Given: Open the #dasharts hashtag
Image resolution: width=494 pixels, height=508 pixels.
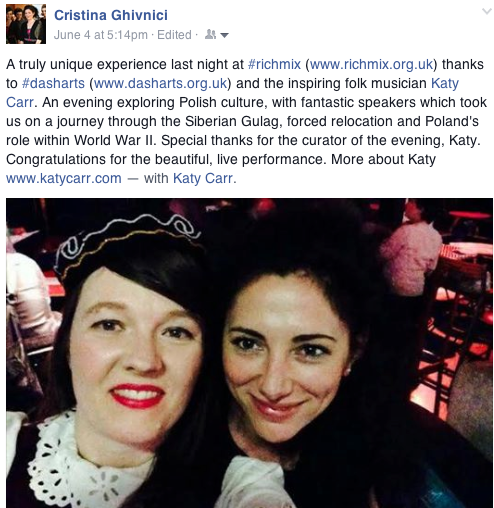Looking at the screenshot, I should click(x=53, y=83).
